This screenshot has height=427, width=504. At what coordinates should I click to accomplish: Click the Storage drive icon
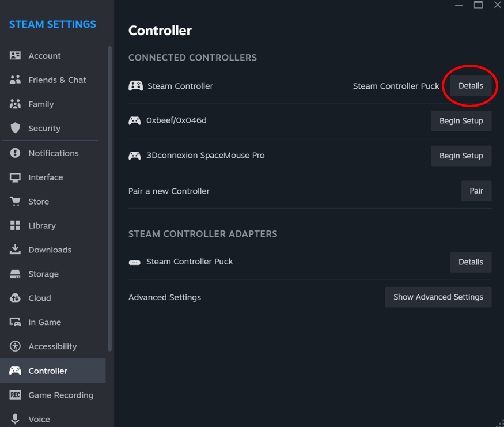click(x=15, y=274)
